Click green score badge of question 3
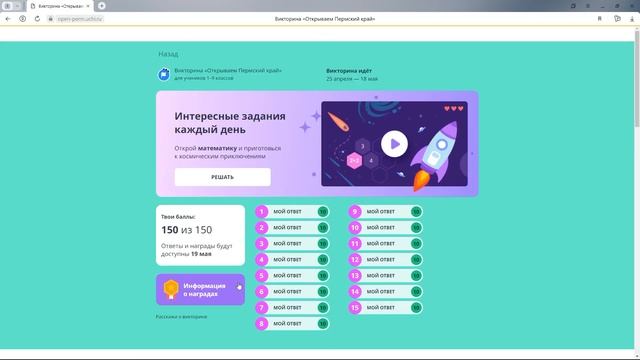Image resolution: width=640 pixels, height=360 pixels. pos(322,243)
